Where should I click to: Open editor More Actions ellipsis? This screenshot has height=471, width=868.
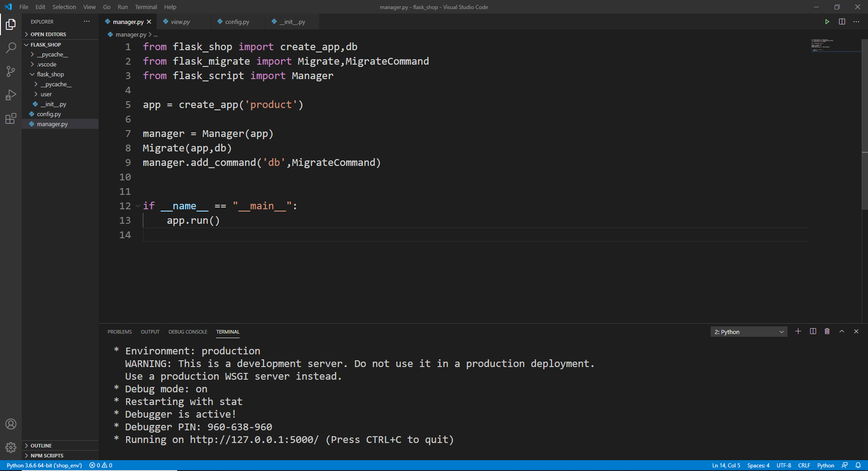click(x=856, y=22)
